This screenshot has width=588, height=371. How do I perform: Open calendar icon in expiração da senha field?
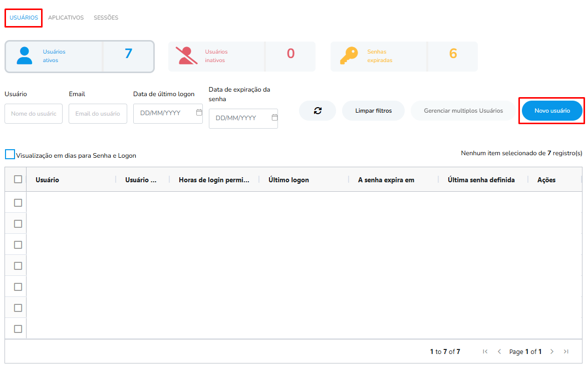tap(274, 117)
